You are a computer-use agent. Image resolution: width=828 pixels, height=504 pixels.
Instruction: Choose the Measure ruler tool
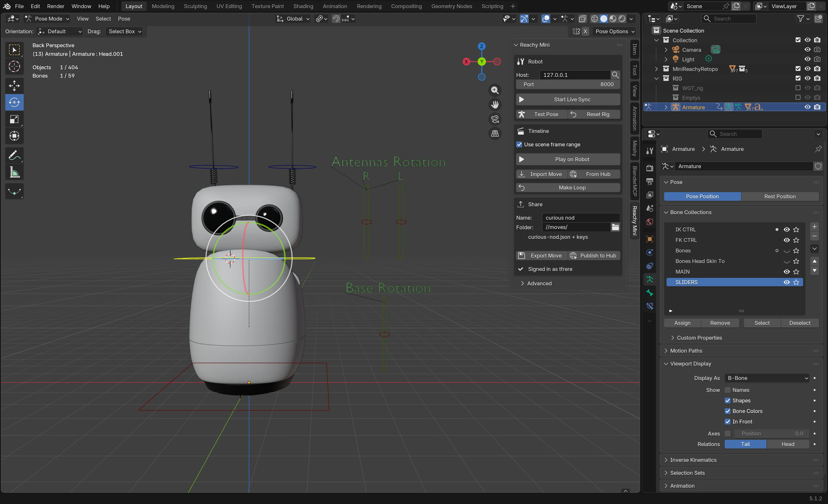tap(14, 172)
